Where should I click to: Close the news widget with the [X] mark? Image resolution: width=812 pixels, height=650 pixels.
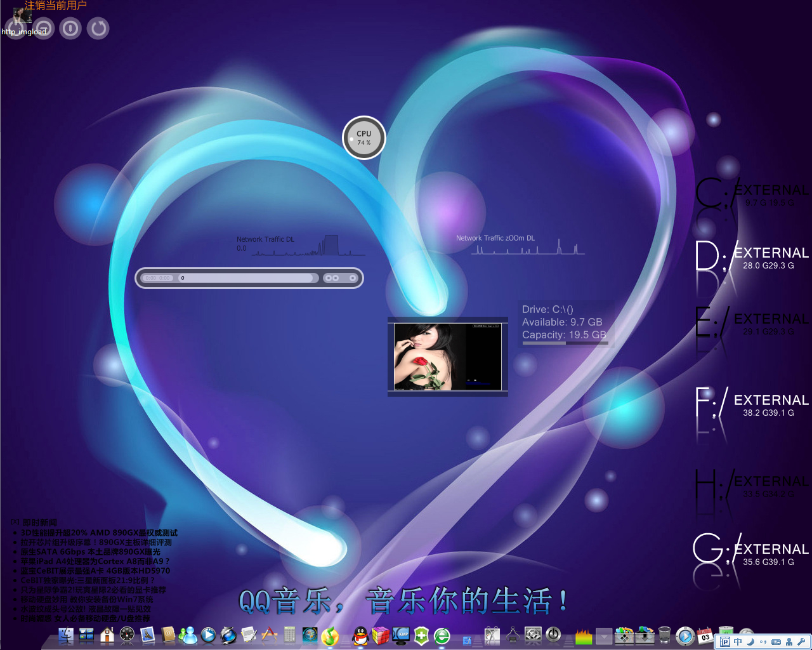point(15,522)
